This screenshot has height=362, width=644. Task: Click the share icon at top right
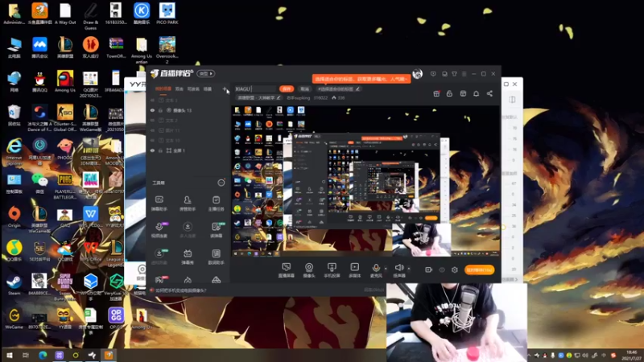coord(489,93)
